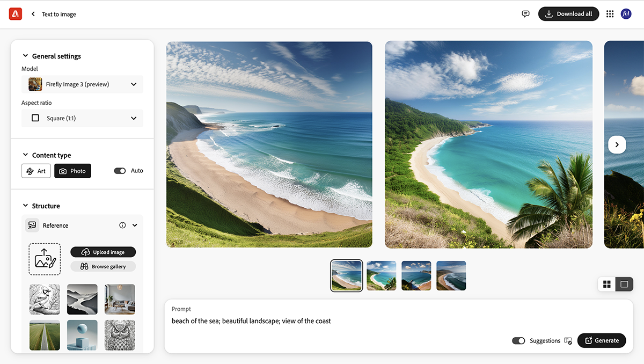Open the account menu via profile avatar
644x364 pixels.
[x=626, y=13]
